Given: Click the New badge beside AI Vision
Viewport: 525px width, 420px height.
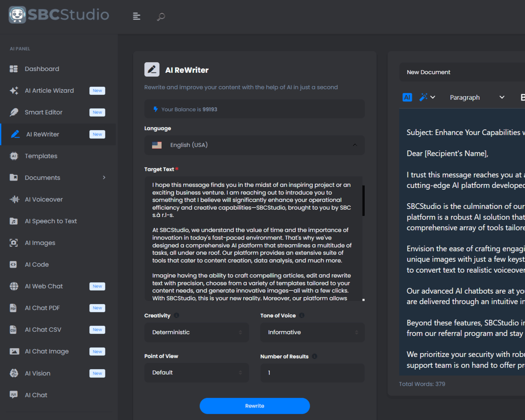Looking at the screenshot, I should [97, 373].
